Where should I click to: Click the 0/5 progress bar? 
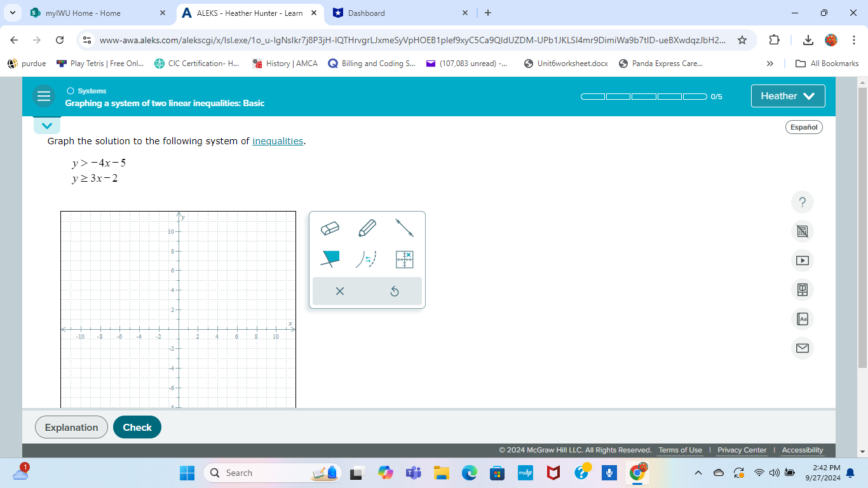point(644,97)
